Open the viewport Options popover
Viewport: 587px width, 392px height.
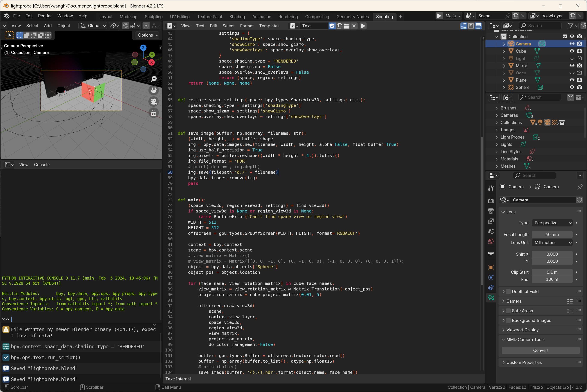(148, 35)
